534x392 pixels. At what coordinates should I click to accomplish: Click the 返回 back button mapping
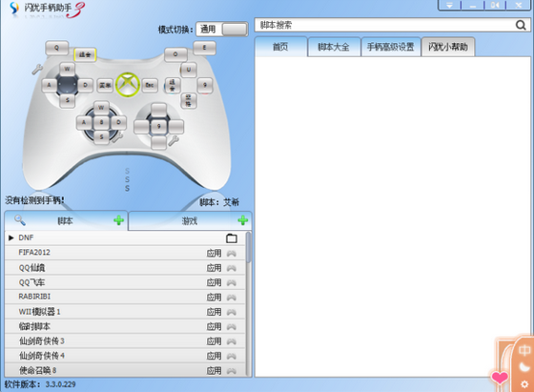[x=105, y=85]
